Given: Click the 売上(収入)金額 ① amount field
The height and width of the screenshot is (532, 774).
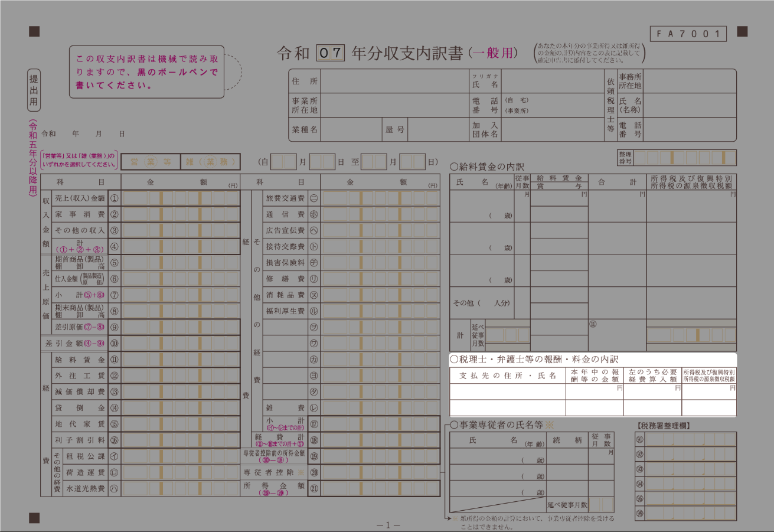Looking at the screenshot, I should click(x=181, y=198).
